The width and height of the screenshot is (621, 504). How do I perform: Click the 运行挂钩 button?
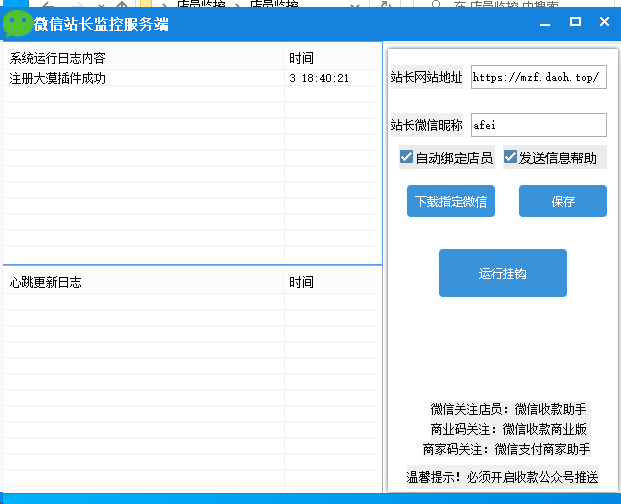tap(503, 273)
